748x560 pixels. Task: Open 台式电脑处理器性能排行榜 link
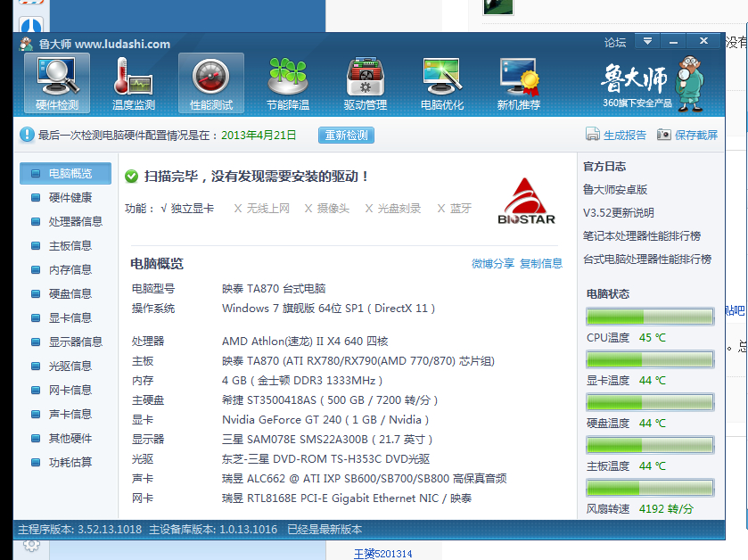[x=647, y=259]
